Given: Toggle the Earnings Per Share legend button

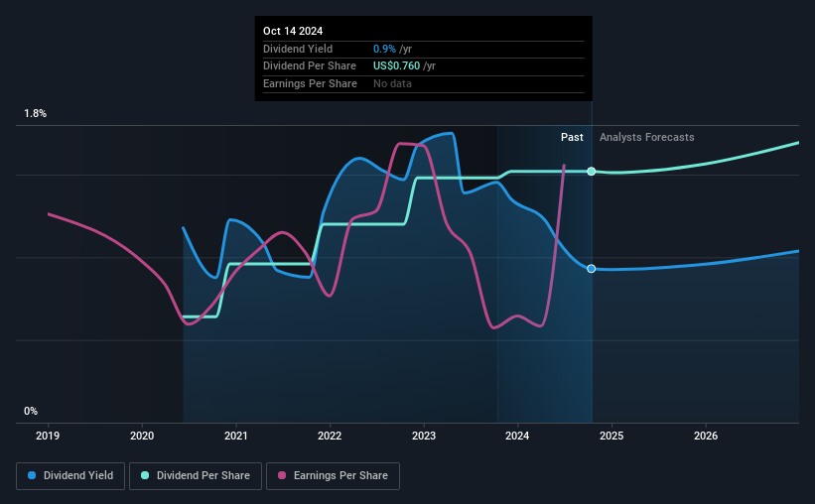Looking at the screenshot, I should click(333, 476).
